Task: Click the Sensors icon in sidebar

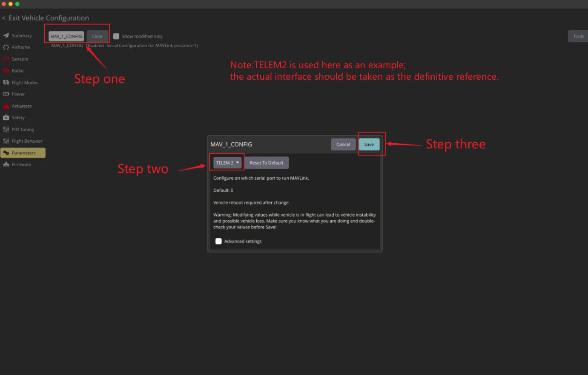Action: pos(6,59)
